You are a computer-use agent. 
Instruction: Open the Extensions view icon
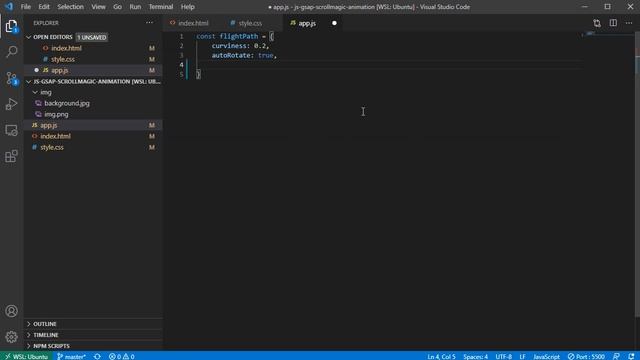pyautogui.click(x=11, y=156)
